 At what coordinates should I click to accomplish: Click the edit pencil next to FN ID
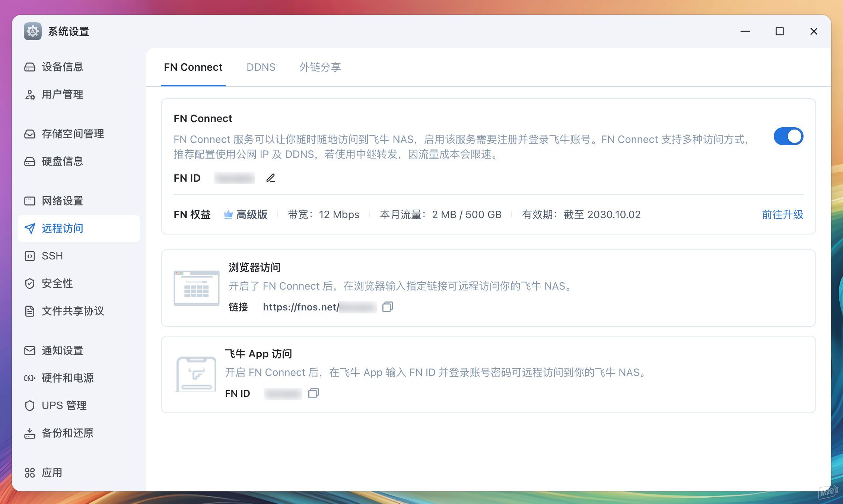[x=271, y=178]
